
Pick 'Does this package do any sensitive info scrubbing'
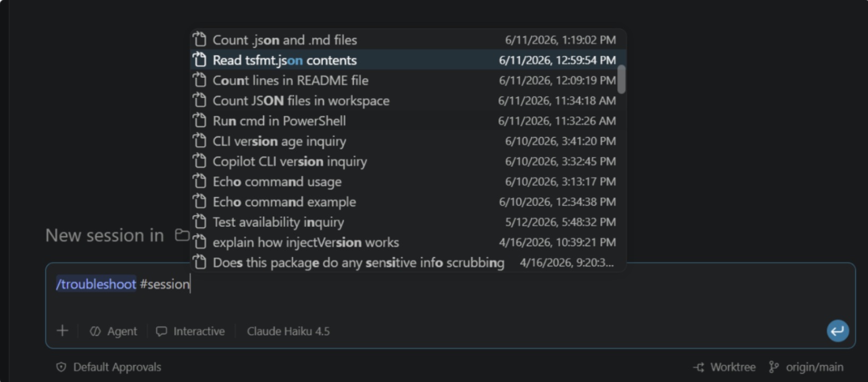coord(408,262)
